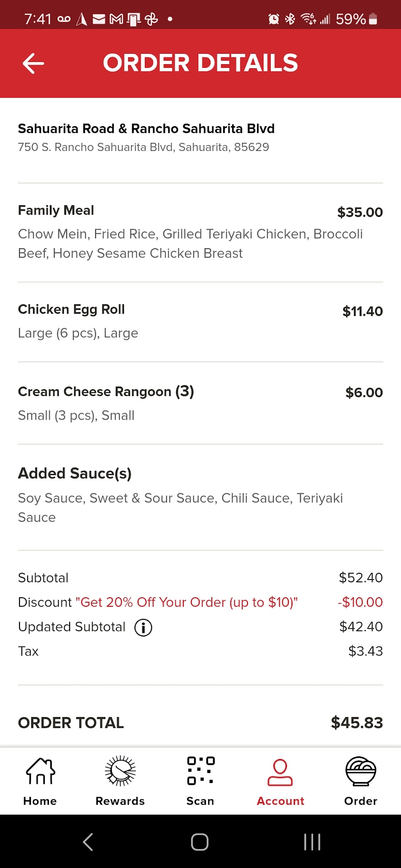The height and width of the screenshot is (868, 401).
Task: Tap the restaurant location name
Action: click(146, 129)
